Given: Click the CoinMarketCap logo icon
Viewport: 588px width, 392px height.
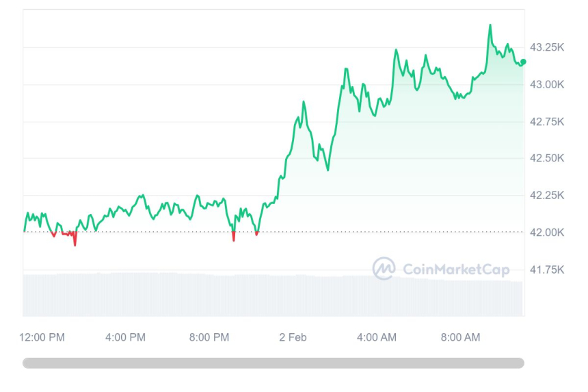Looking at the screenshot, I should pyautogui.click(x=384, y=268).
